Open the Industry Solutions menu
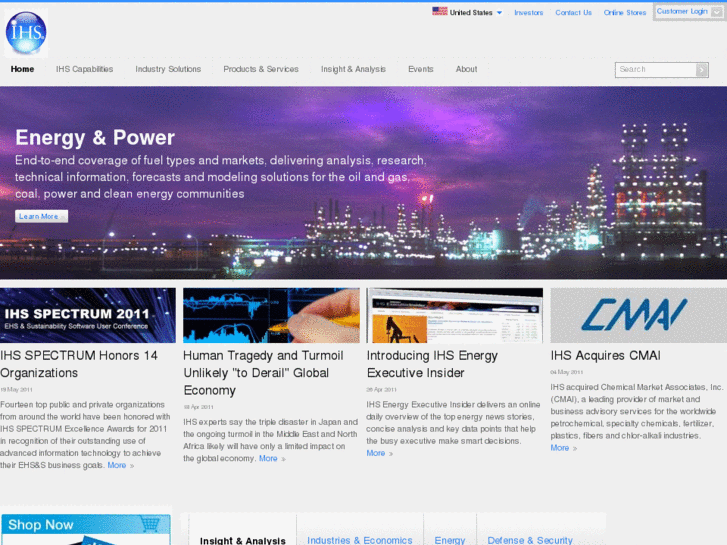727x545 pixels. (x=168, y=69)
